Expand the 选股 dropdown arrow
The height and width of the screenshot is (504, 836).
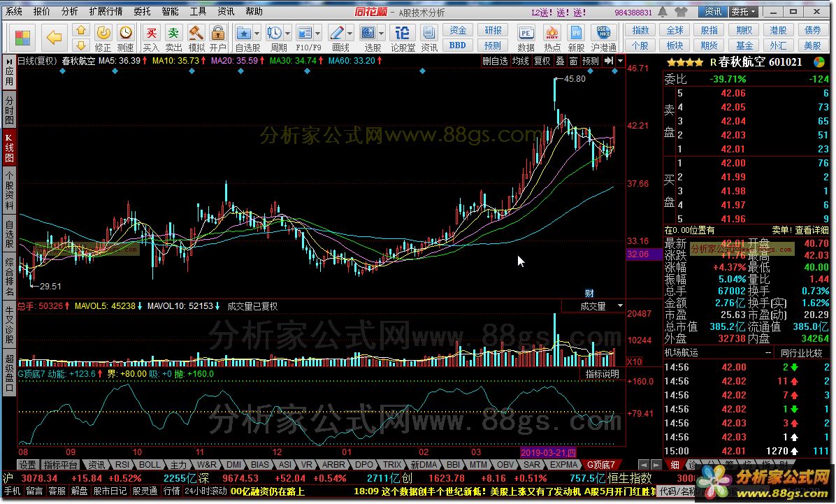click(x=381, y=34)
